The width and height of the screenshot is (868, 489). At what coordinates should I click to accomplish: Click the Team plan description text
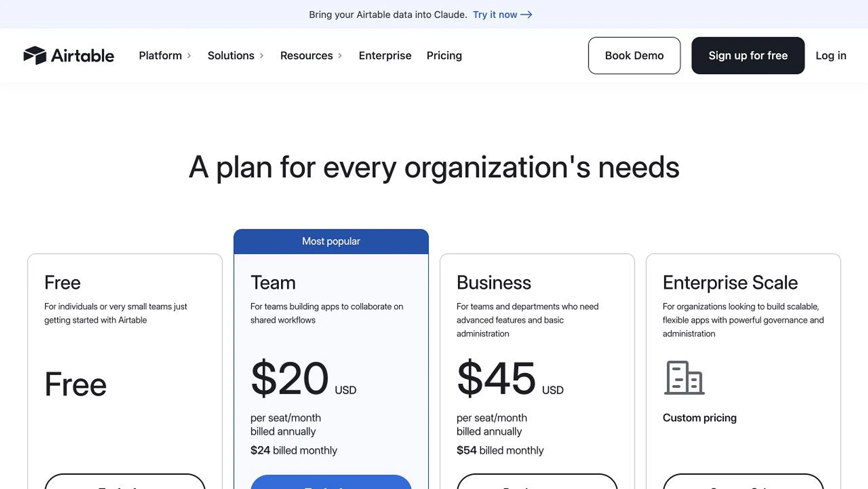(327, 313)
